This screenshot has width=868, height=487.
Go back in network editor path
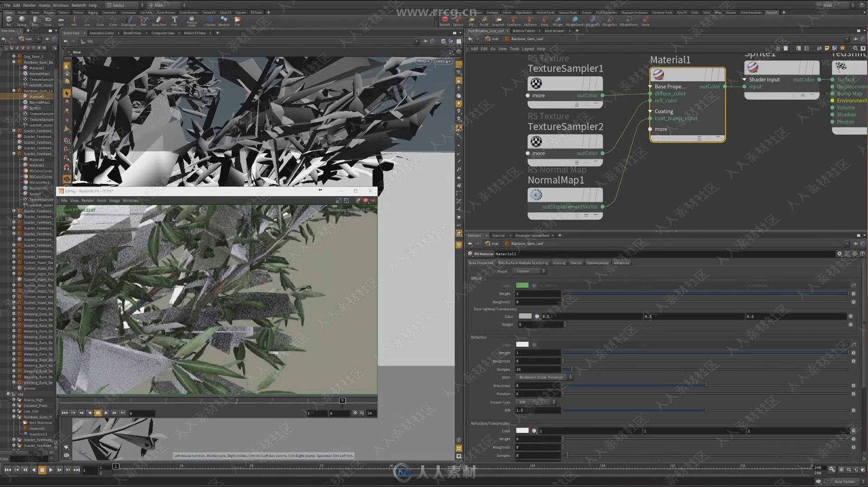click(x=470, y=39)
